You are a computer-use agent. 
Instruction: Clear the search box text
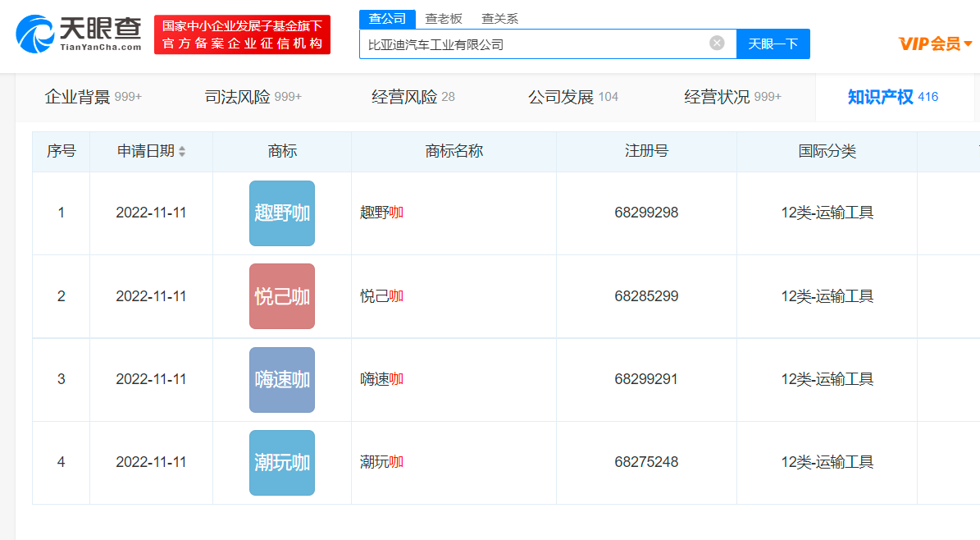point(717,43)
